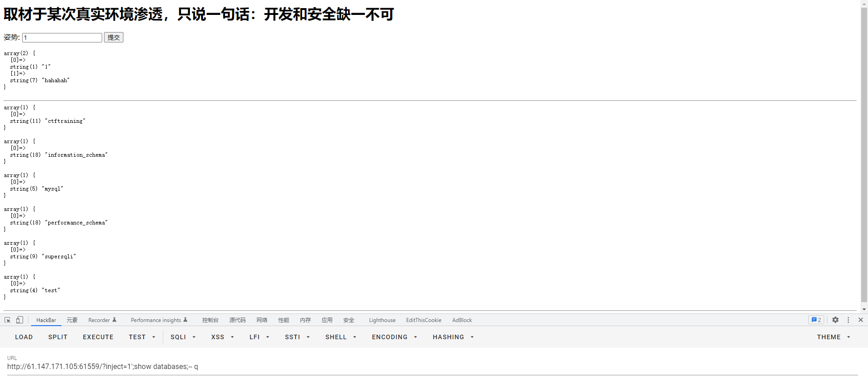The width and height of the screenshot is (868, 383).
Task: Click the HackBar SPLIT button
Action: tap(58, 337)
